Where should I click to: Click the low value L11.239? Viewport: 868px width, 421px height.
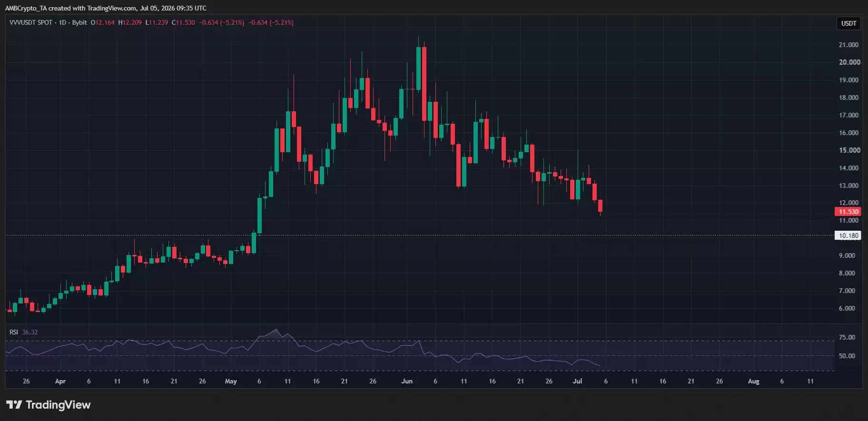coord(157,22)
